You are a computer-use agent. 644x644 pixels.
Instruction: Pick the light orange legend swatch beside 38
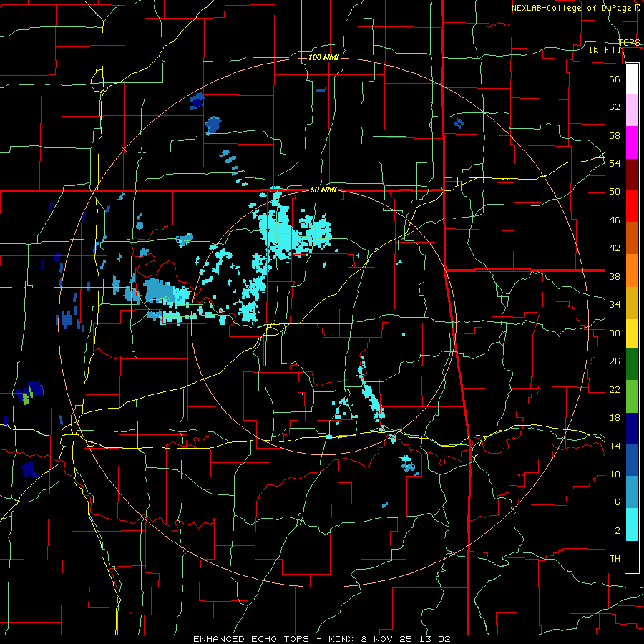click(632, 270)
